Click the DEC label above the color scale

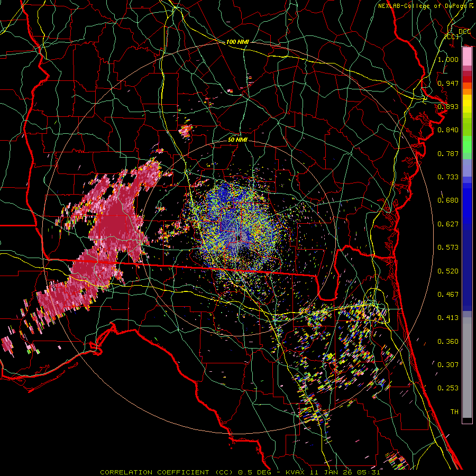pyautogui.click(x=464, y=32)
